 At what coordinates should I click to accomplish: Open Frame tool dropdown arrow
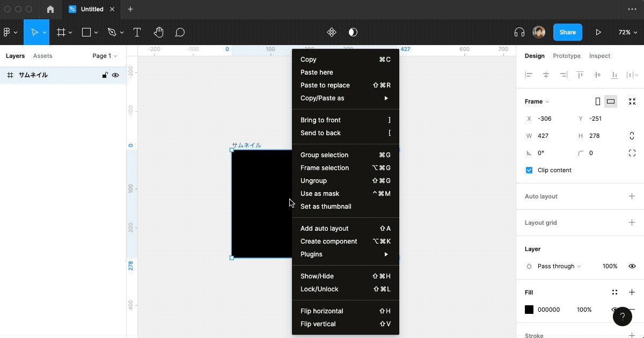[70, 33]
